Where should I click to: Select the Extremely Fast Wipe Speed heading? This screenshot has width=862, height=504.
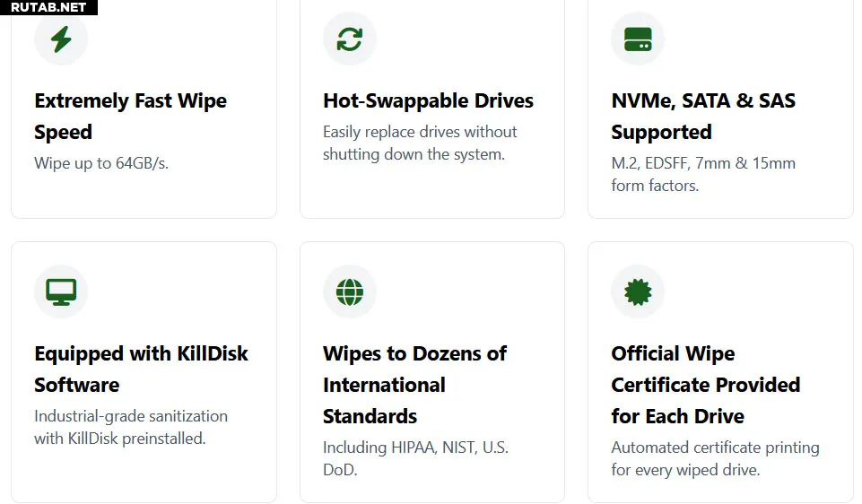click(130, 116)
